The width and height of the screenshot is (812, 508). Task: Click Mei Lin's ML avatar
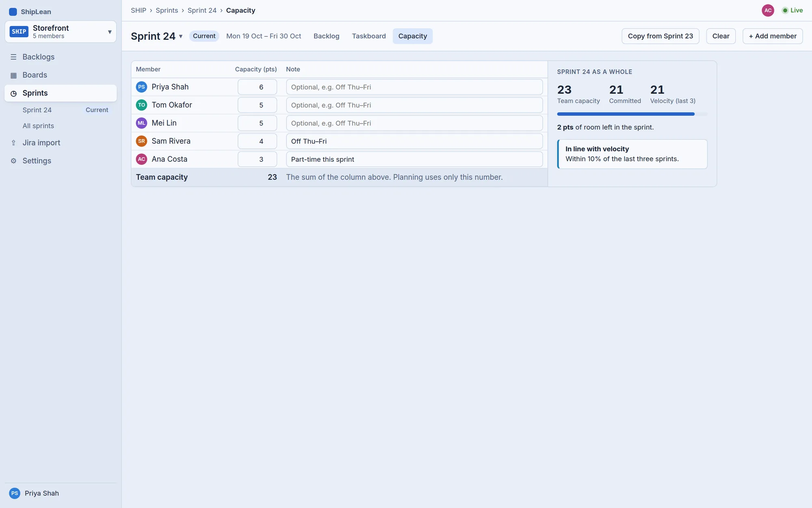click(141, 123)
